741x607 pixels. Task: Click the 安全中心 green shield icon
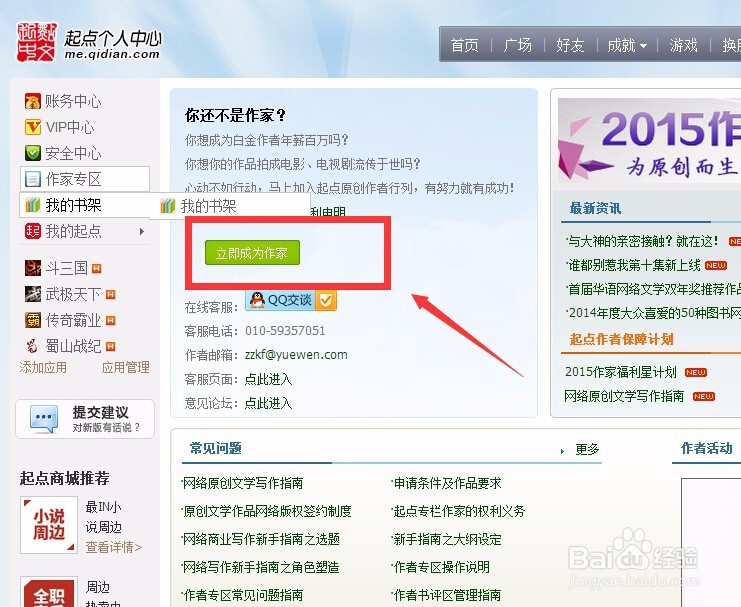[33, 153]
